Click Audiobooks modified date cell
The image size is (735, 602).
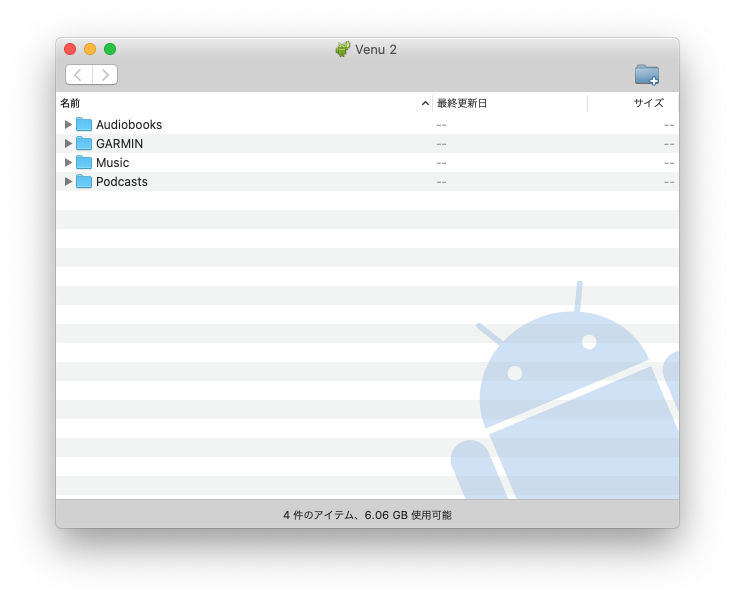click(x=442, y=125)
